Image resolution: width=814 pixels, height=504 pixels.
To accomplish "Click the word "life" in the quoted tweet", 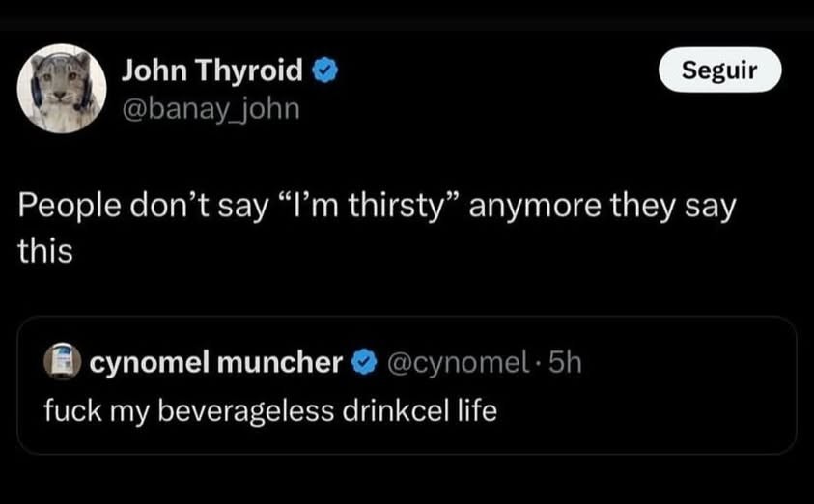I will coord(476,410).
